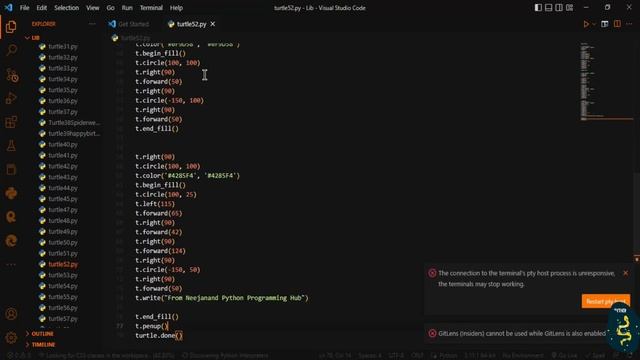Open turtle55.py in Explorer
This screenshot has height=360, width=640.
click(x=62, y=297)
